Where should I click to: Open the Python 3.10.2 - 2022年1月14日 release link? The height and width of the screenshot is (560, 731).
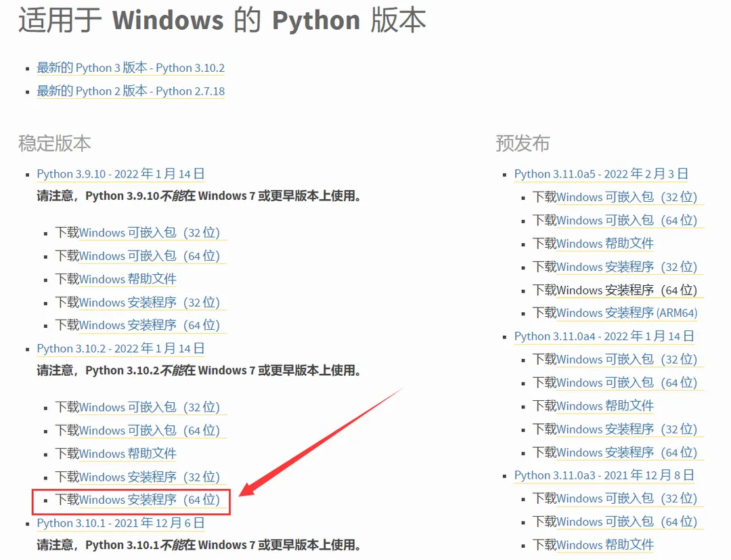tap(120, 348)
